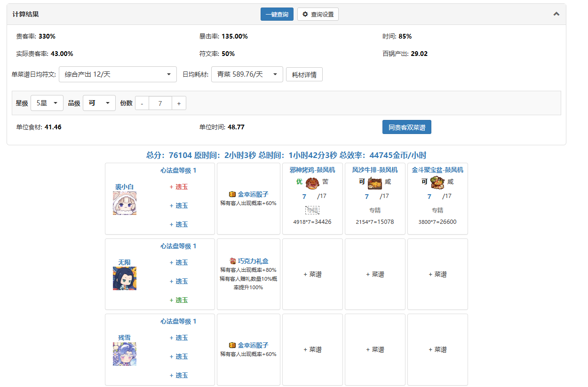Select the score text 2154*7=15078
The width and height of the screenshot is (588, 387).
click(x=375, y=222)
